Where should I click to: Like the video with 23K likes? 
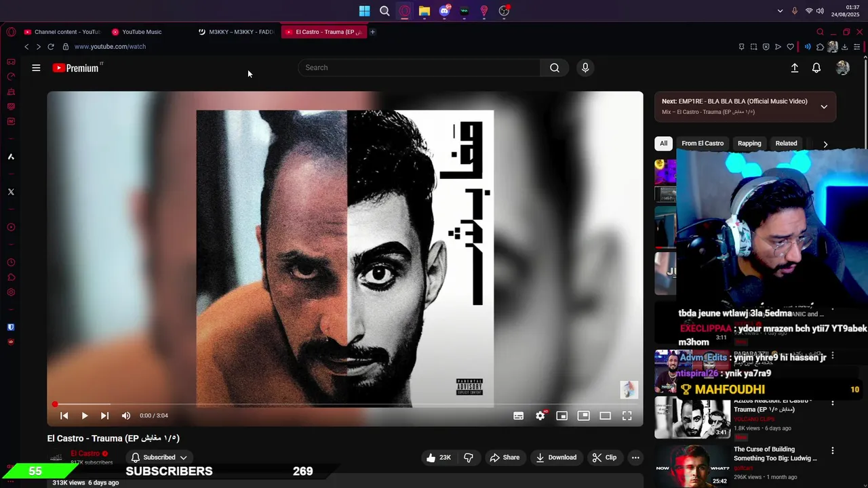click(x=439, y=457)
